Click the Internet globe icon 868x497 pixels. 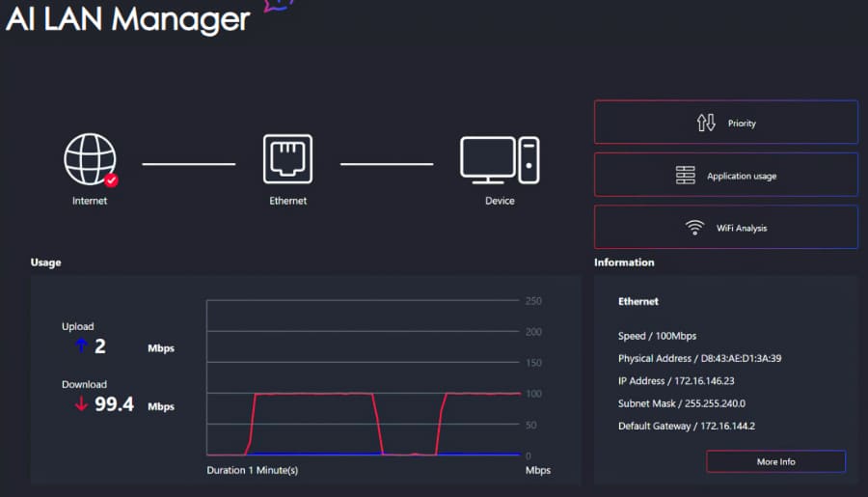click(89, 159)
